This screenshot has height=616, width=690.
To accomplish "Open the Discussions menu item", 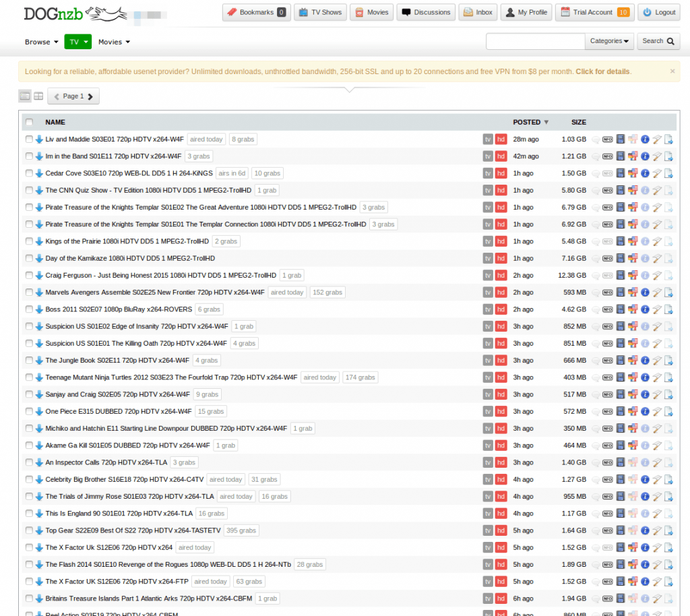I will tap(426, 12).
